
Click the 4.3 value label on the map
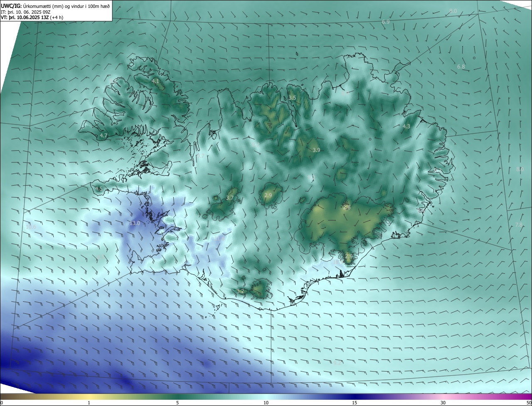(406, 127)
